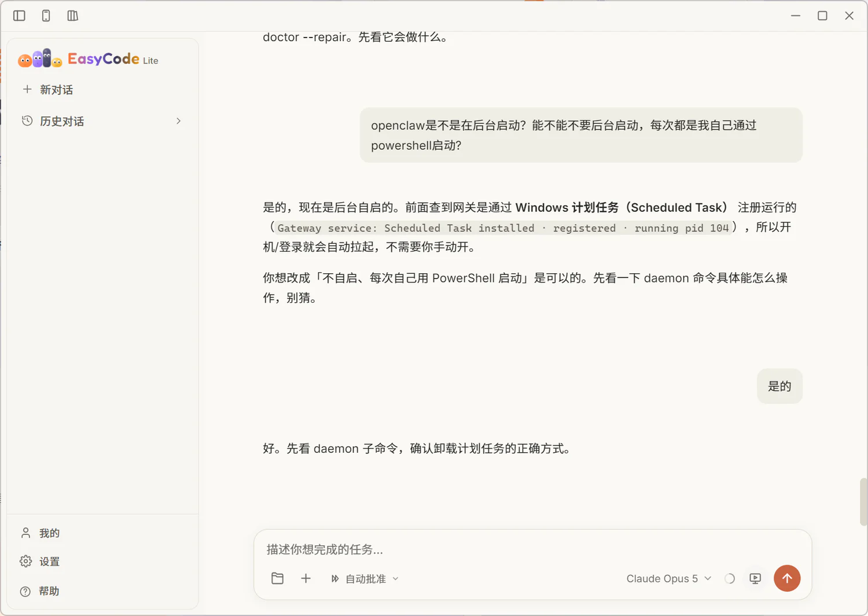This screenshot has width=868, height=616.
Task: Send the message with orange arrow button
Action: pos(787,578)
